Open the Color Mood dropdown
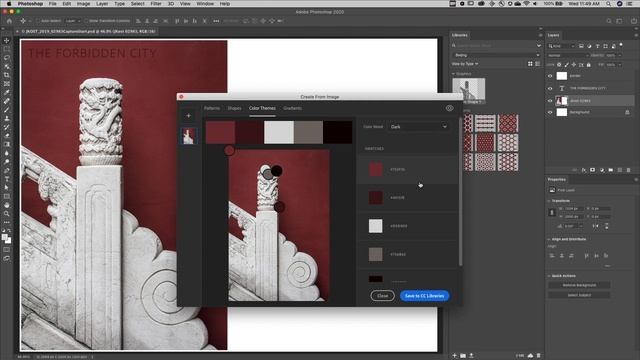This screenshot has width=640, height=360. click(x=418, y=127)
